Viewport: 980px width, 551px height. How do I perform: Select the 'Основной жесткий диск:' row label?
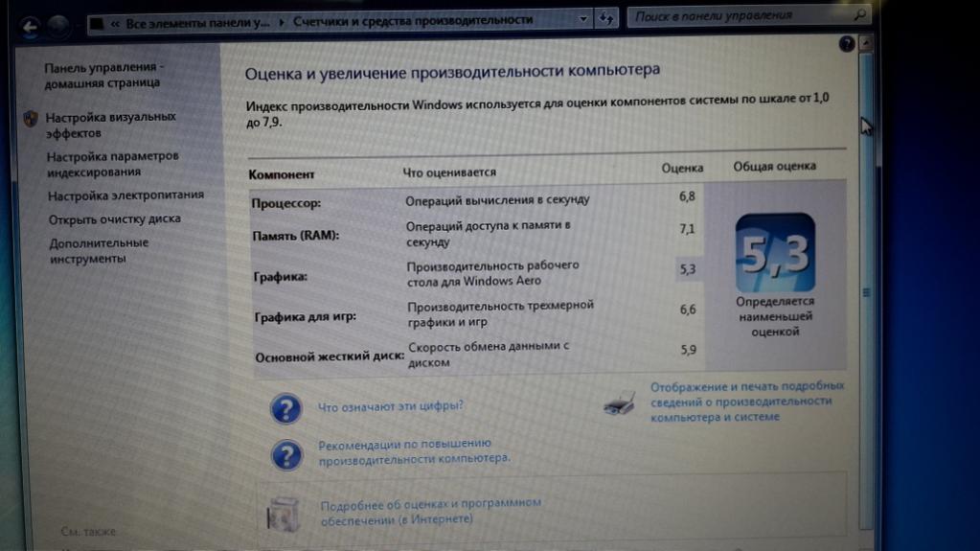tap(330, 356)
